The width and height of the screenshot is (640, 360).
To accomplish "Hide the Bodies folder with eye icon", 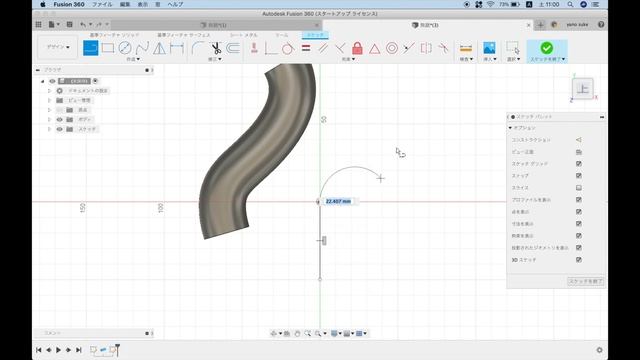I will 60,120.
